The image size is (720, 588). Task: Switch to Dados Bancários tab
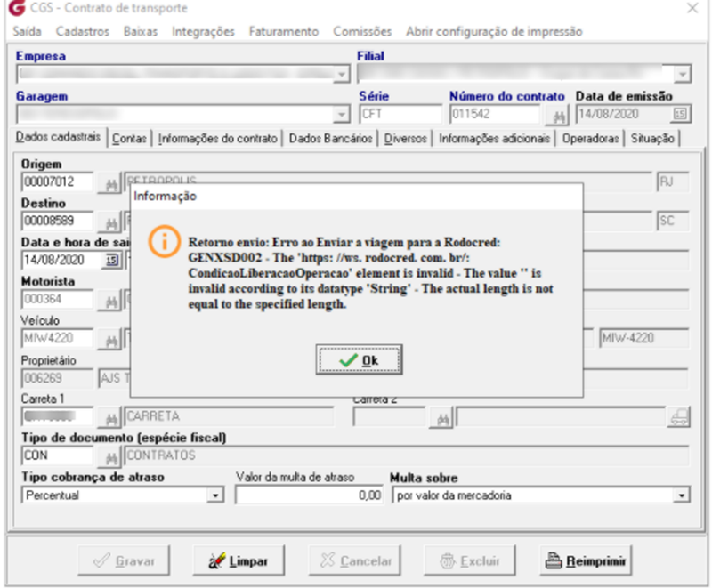point(330,138)
